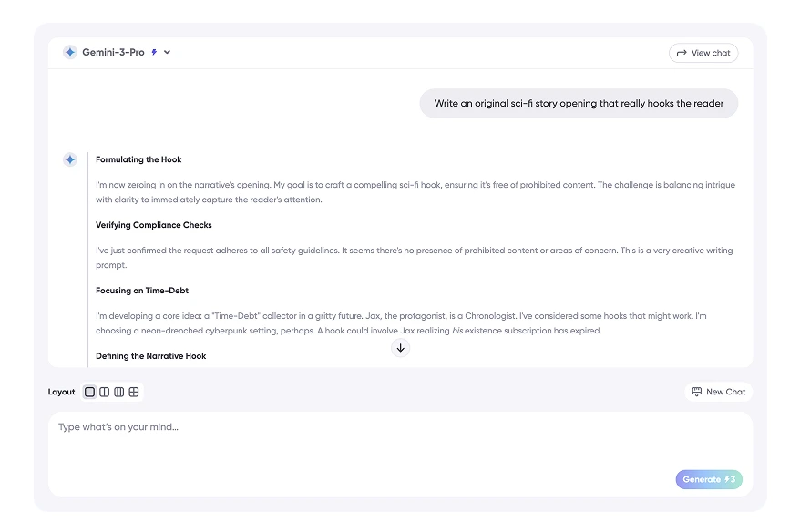Start a New Chat

pos(718,392)
